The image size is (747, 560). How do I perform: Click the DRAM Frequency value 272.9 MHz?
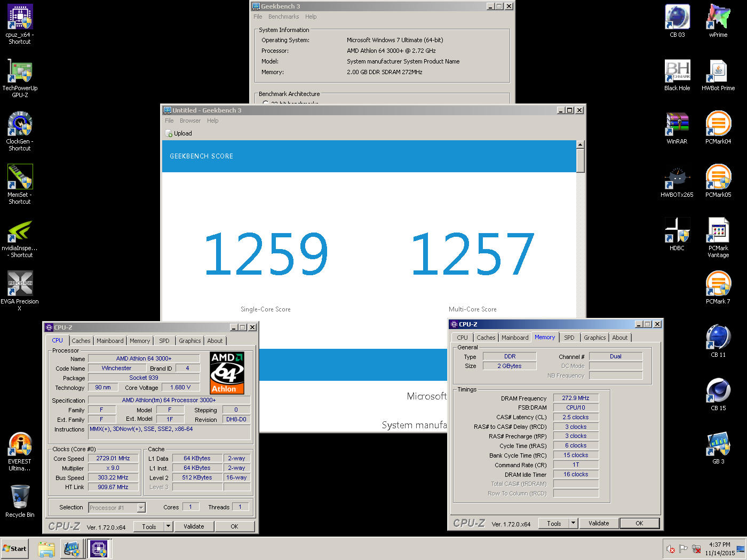point(576,398)
